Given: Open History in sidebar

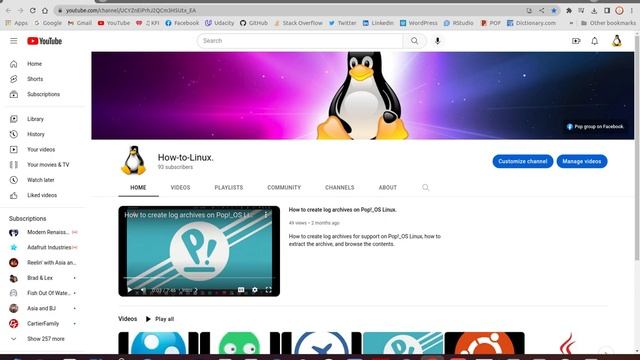Looking at the screenshot, I should pos(43,134).
